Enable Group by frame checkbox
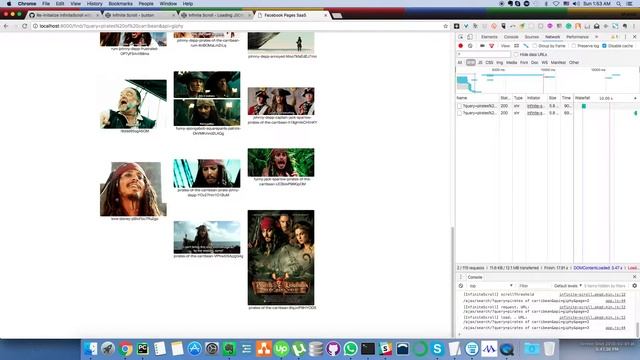This screenshot has height=360, width=640. coord(535,46)
